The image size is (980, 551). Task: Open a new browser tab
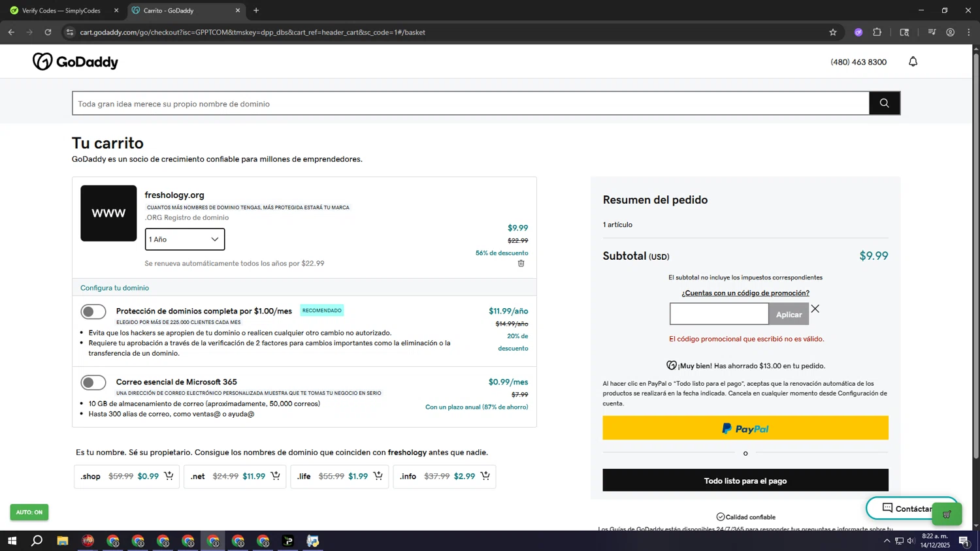pyautogui.click(x=256, y=10)
